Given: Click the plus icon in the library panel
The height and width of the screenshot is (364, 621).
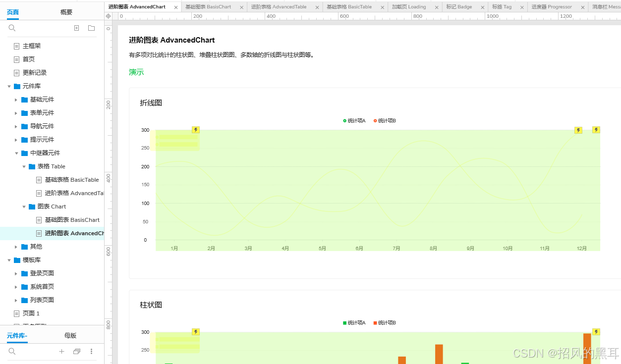Looking at the screenshot, I should click(x=61, y=351).
